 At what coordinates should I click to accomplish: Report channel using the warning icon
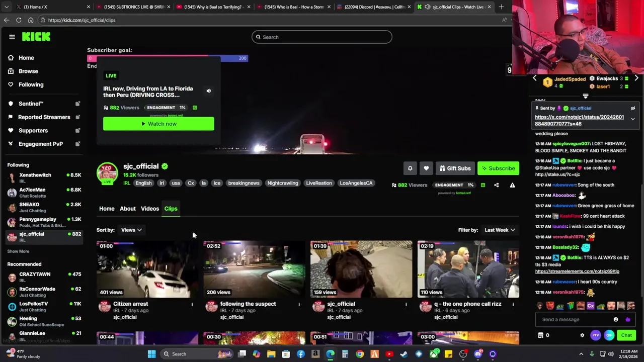512,185
